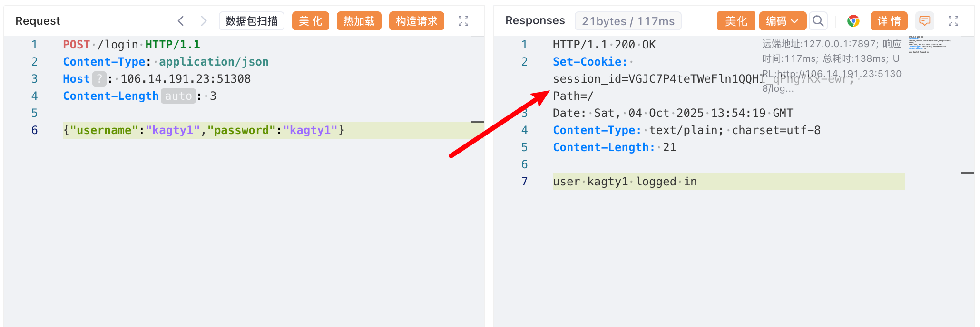Open the 编码 dropdown menu
This screenshot has width=980, height=327.
tap(783, 21)
